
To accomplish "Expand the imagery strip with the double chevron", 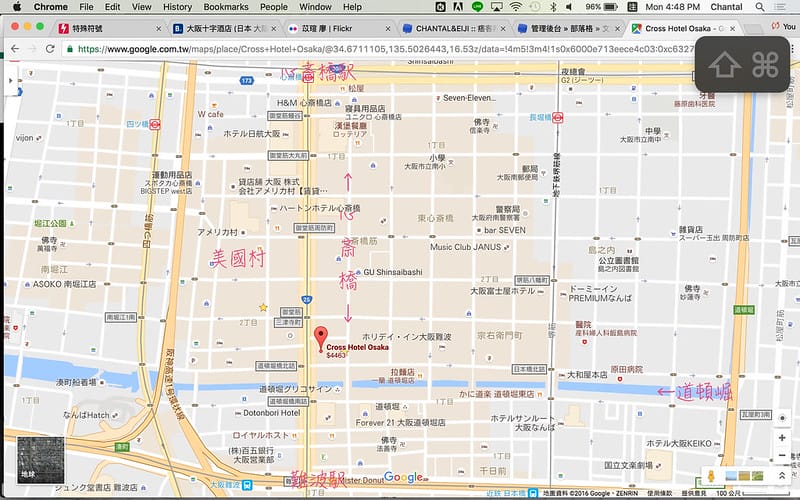I will pos(781,476).
